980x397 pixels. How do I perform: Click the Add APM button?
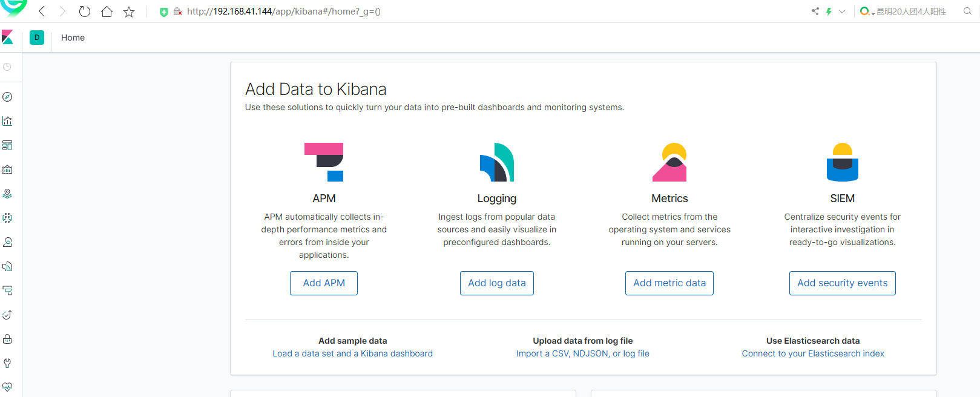coord(324,283)
